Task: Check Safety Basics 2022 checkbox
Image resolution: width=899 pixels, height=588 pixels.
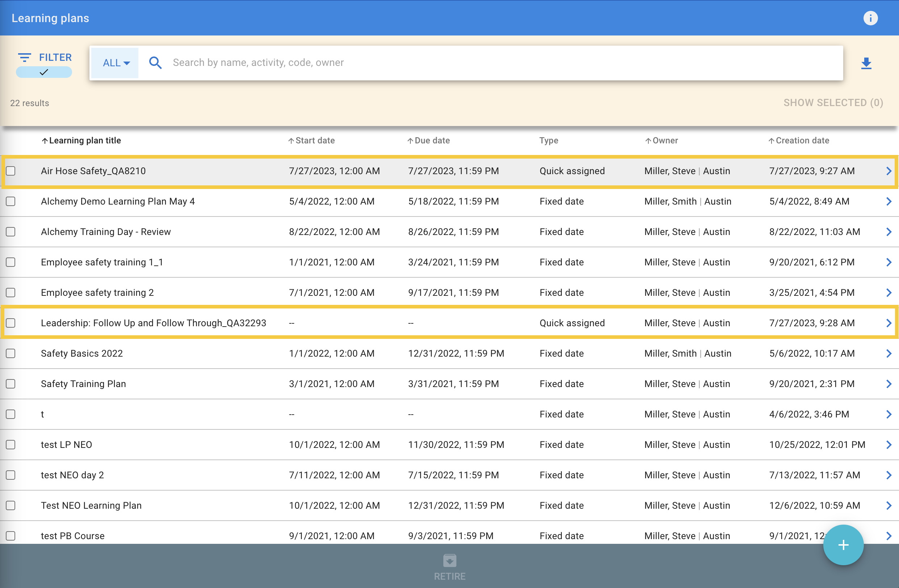Action: [11, 353]
